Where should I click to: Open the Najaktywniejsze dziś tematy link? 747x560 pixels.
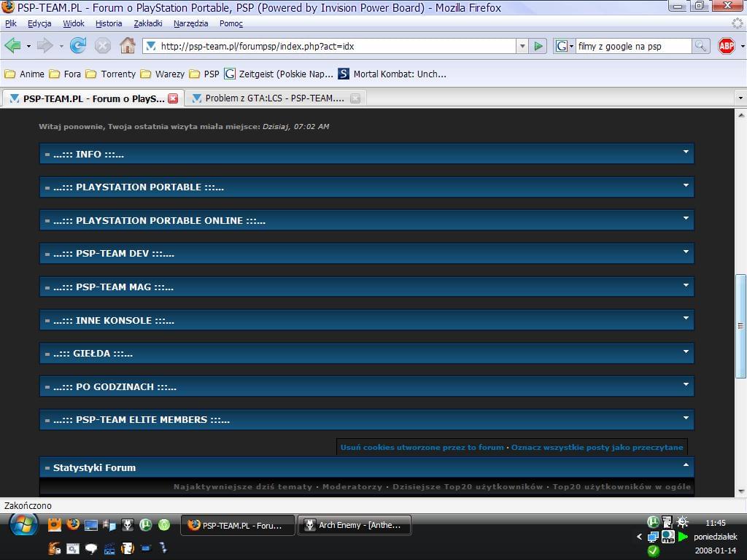pyautogui.click(x=243, y=486)
